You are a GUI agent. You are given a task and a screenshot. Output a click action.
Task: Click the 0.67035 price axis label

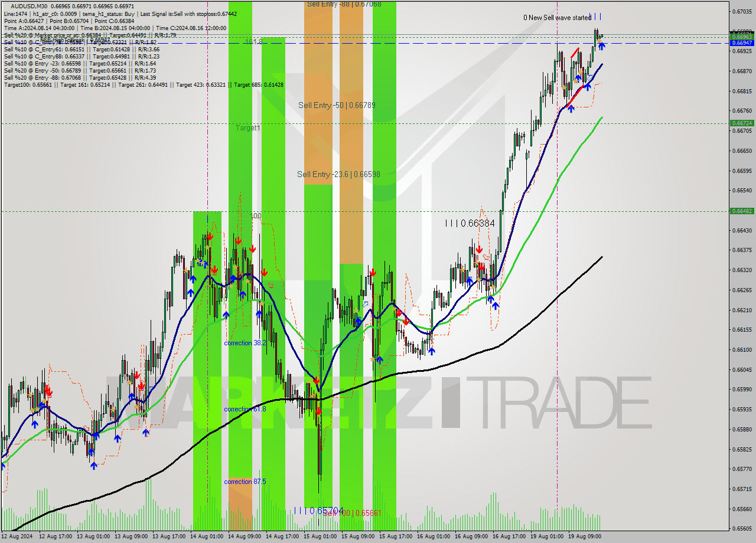coord(742,11)
